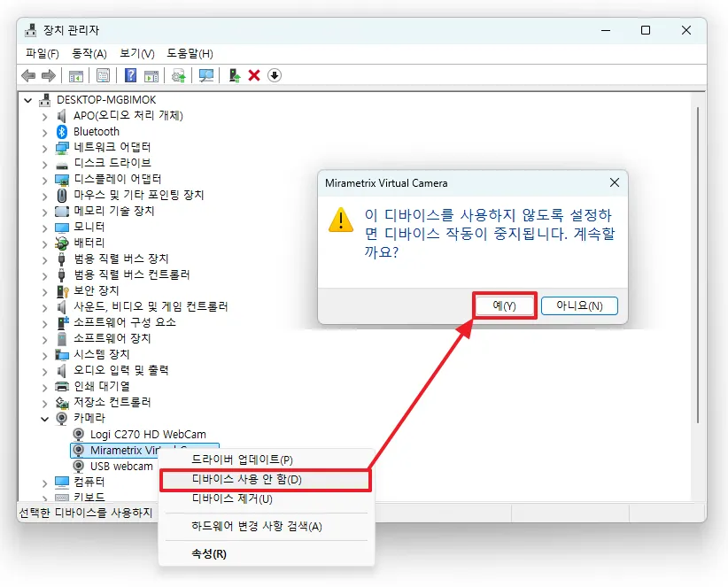728x587 pixels.
Task: Click the 배터리 category icon
Action: [62, 243]
